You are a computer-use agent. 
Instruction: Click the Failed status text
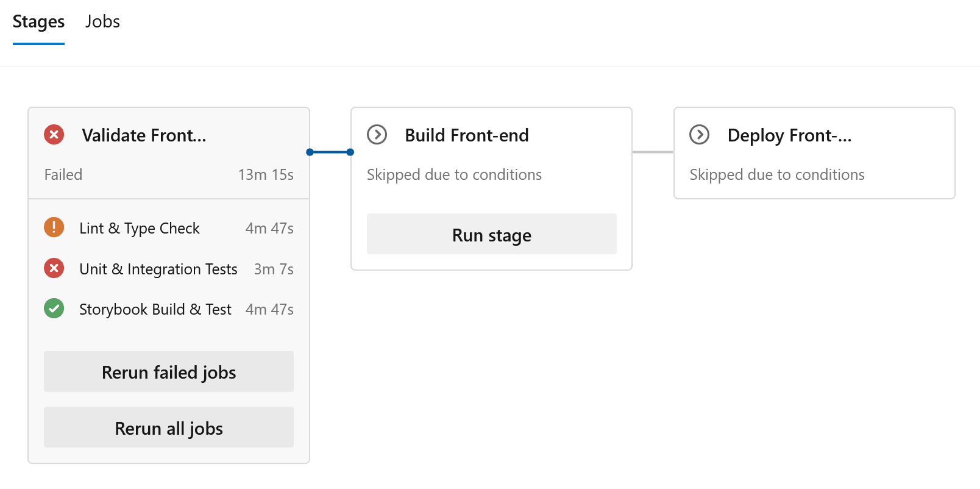(63, 175)
